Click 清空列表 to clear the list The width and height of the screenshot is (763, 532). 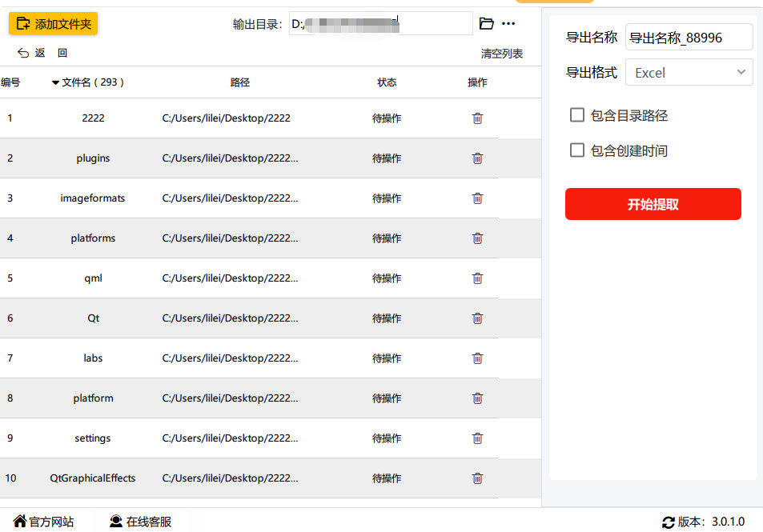coord(502,54)
